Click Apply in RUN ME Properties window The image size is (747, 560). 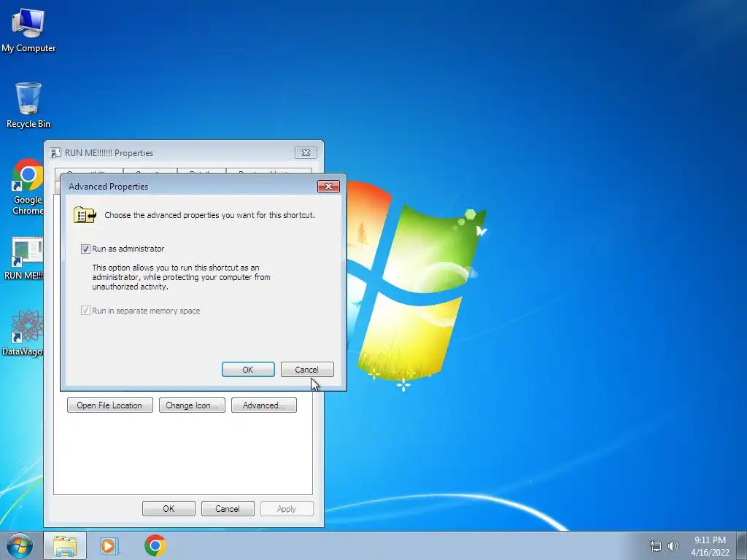(x=287, y=508)
